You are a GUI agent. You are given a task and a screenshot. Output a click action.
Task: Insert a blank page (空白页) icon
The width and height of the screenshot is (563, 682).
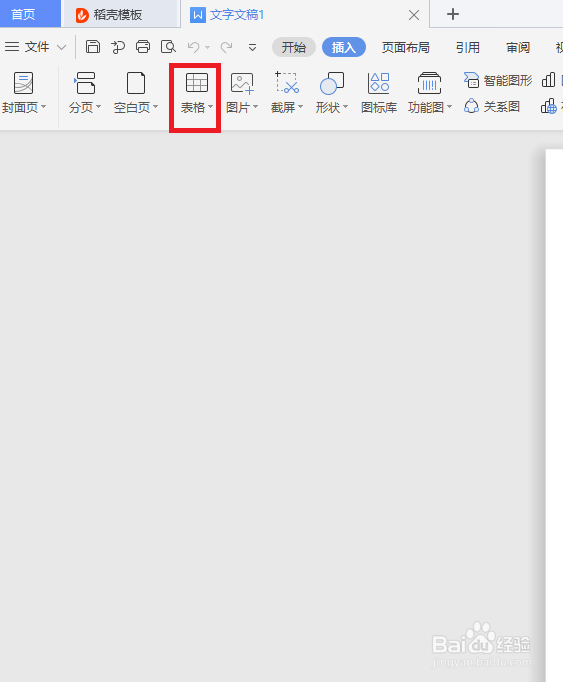136,83
